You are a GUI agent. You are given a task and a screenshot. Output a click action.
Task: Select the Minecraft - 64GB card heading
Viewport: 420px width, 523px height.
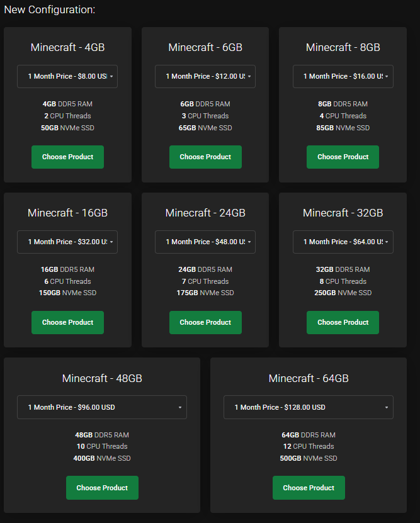pos(308,378)
